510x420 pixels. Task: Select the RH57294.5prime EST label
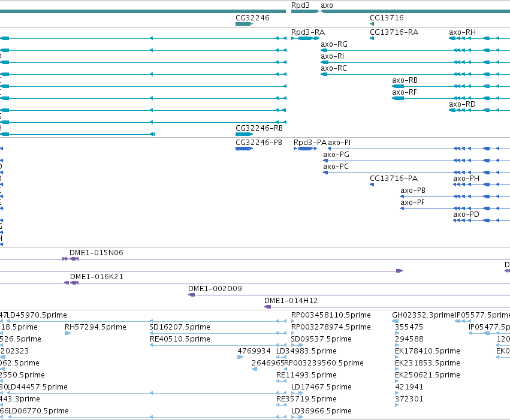(95, 327)
